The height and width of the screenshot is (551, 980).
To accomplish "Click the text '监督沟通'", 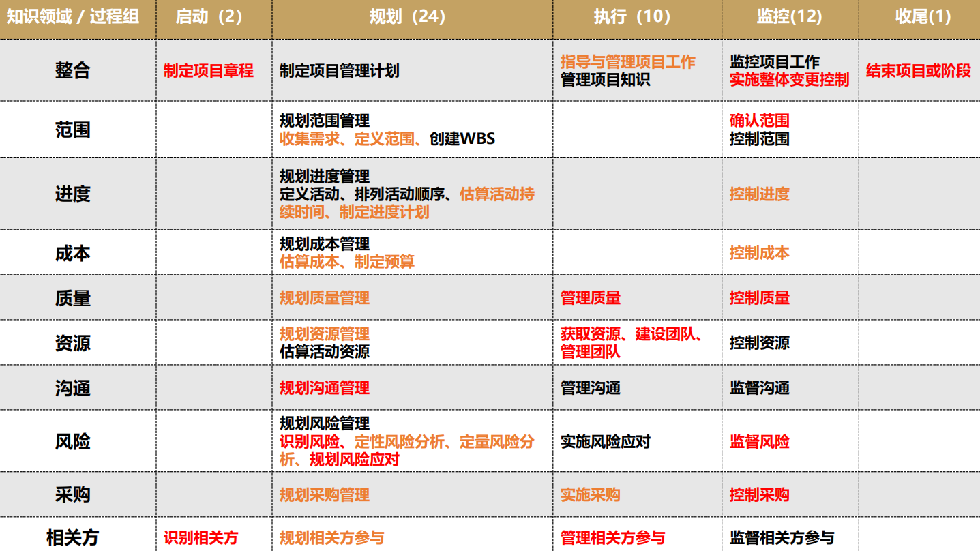I will click(x=759, y=388).
